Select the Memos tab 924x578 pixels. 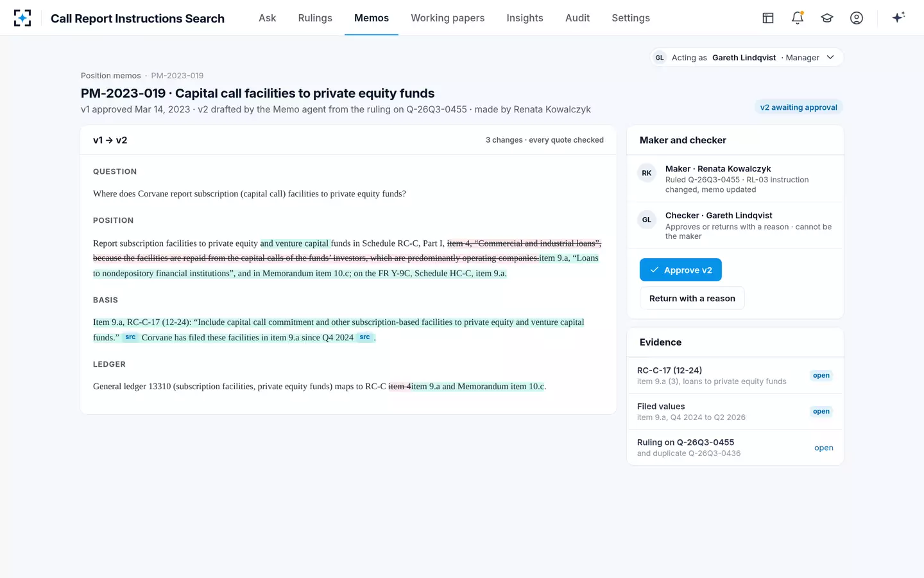[x=372, y=18]
